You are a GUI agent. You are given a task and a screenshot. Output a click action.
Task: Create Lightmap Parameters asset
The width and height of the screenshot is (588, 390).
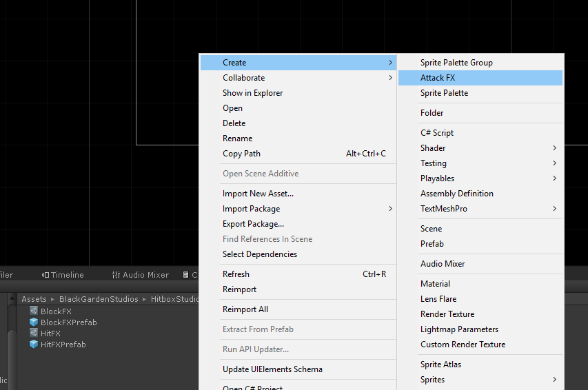(x=480, y=329)
